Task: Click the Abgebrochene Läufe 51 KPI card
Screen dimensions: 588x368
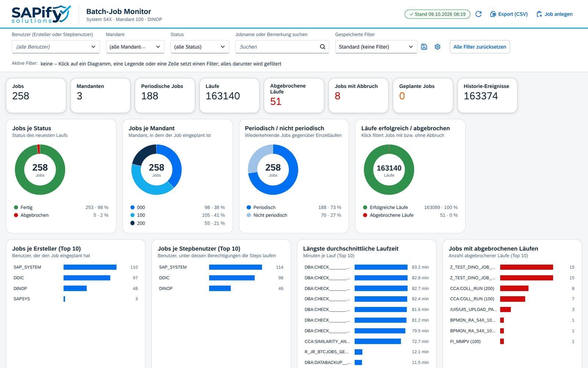Action: coord(294,95)
